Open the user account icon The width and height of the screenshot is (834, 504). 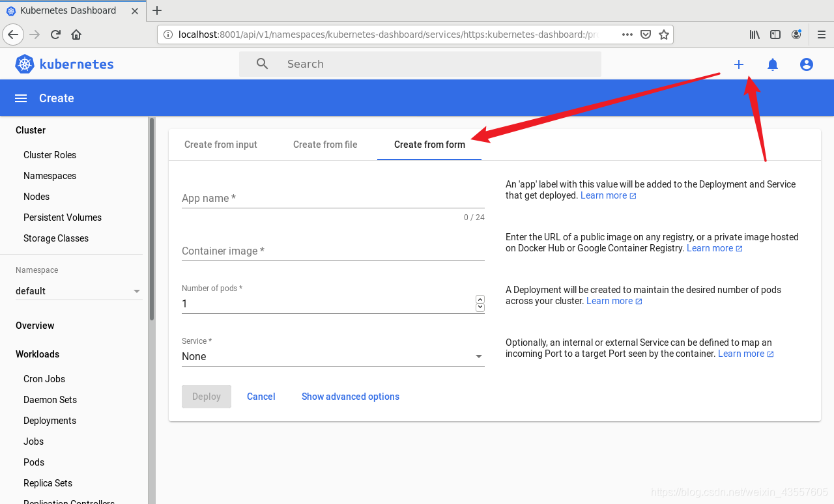pos(807,64)
